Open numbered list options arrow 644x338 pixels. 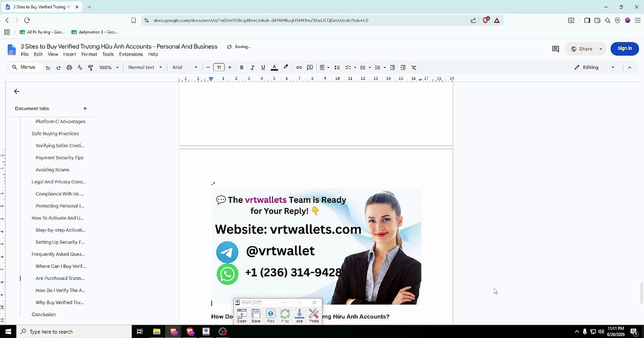coord(384,68)
